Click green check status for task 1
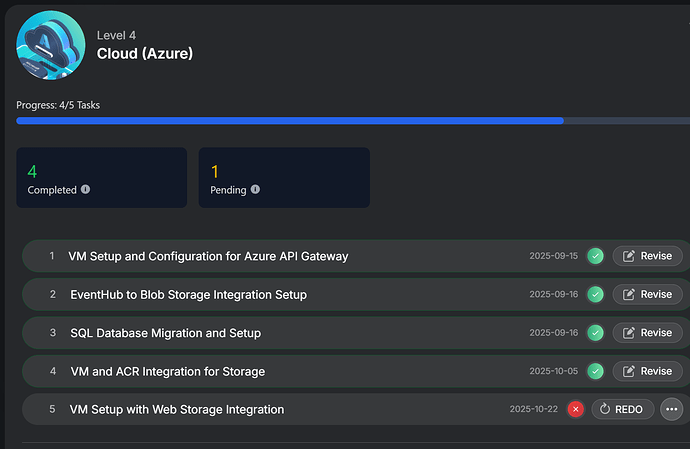Viewport: 690px width, 449px height. (x=596, y=256)
